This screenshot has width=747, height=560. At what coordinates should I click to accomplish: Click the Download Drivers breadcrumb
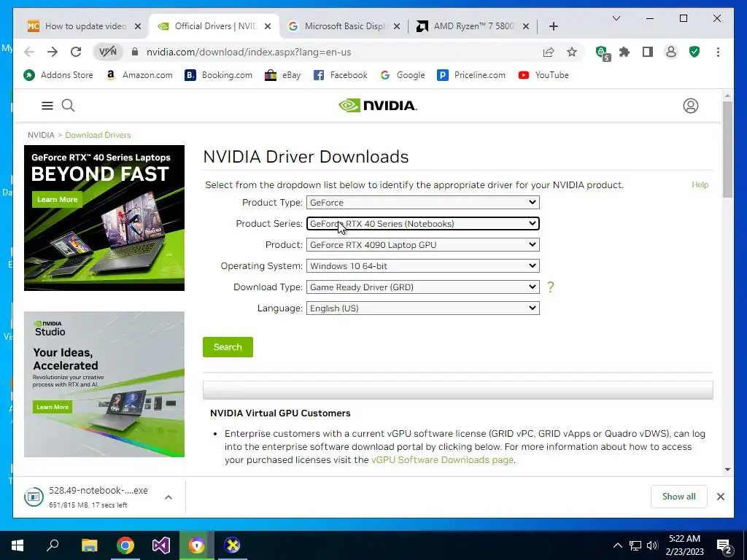coord(98,135)
